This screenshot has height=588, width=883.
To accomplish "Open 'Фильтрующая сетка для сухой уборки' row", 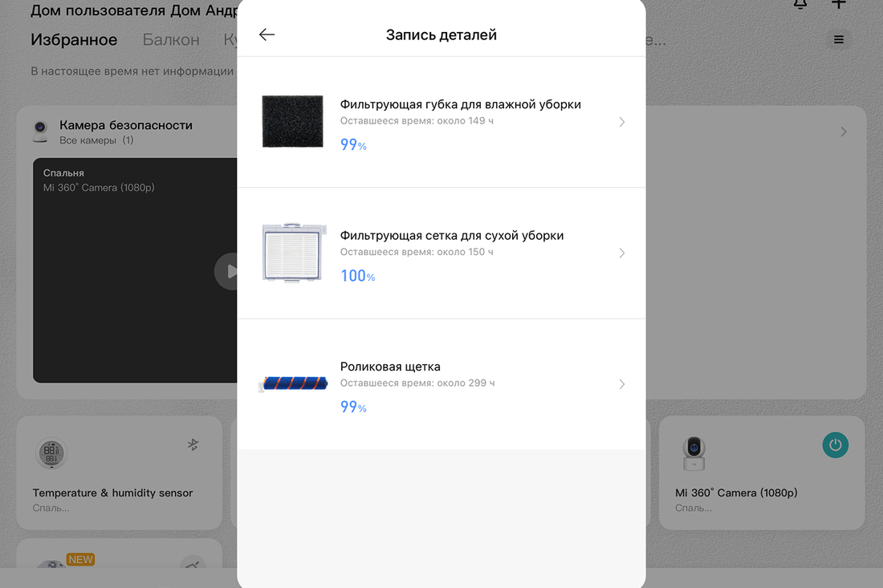I will tap(441, 253).
